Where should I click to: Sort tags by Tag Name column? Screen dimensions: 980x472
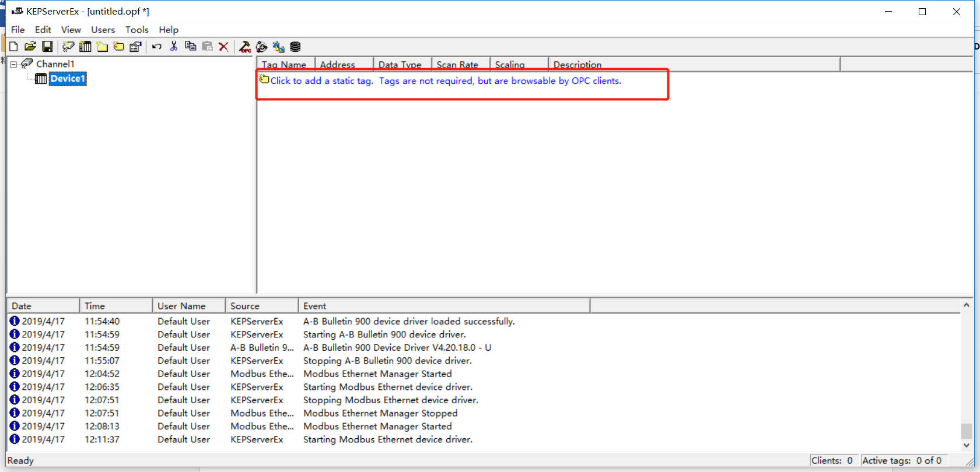(286, 64)
